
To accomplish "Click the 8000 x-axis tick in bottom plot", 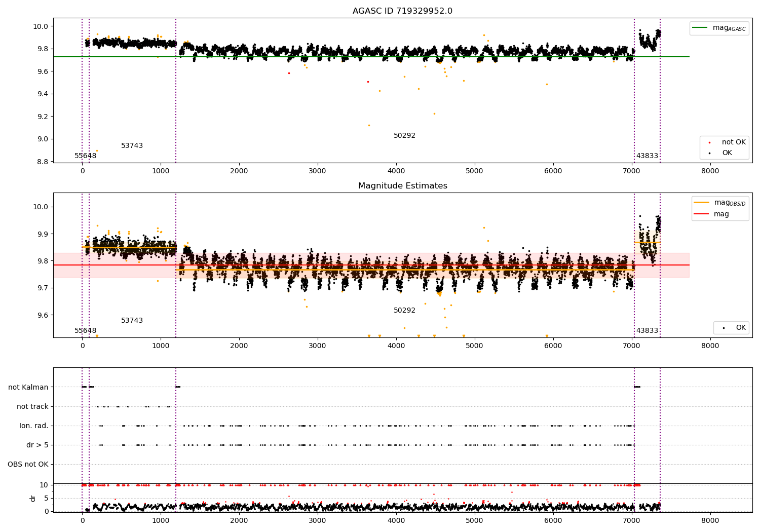I will coord(710,520).
